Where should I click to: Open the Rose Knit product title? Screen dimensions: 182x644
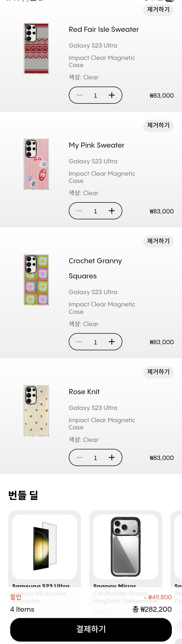[x=84, y=392]
